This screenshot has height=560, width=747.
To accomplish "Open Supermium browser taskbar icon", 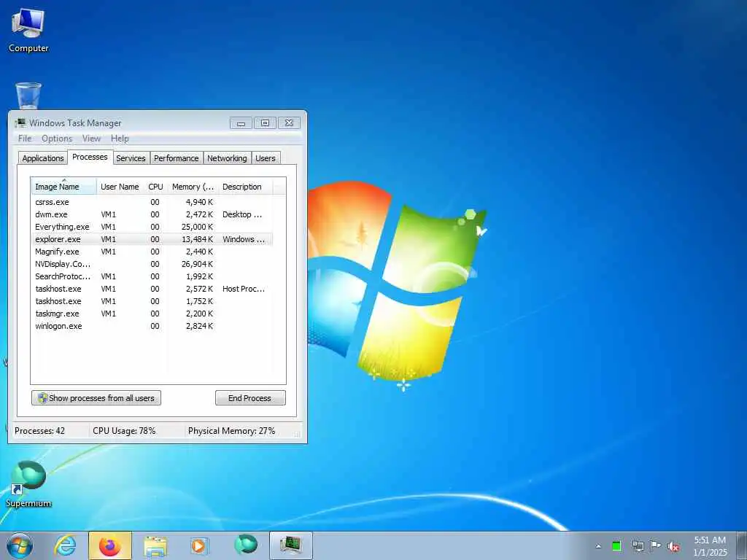I will (x=246, y=545).
